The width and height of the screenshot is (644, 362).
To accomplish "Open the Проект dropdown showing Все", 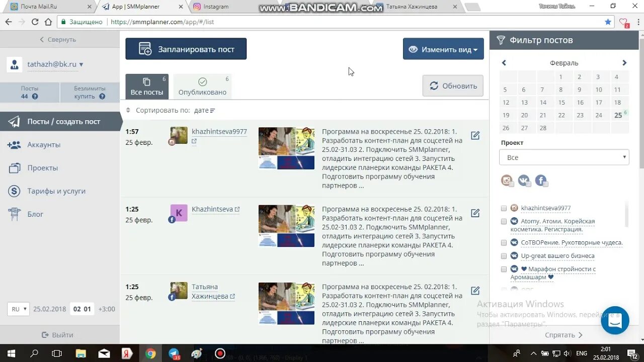I will (563, 157).
